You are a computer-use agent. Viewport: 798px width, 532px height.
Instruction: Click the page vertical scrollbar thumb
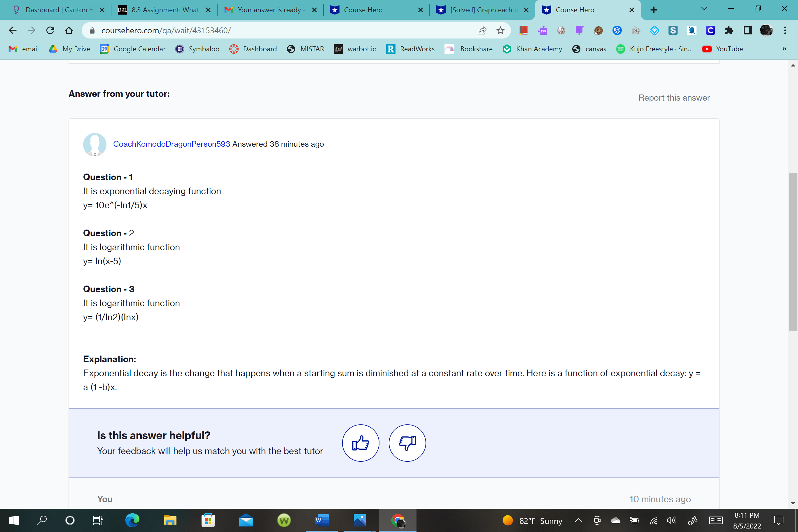click(x=793, y=251)
